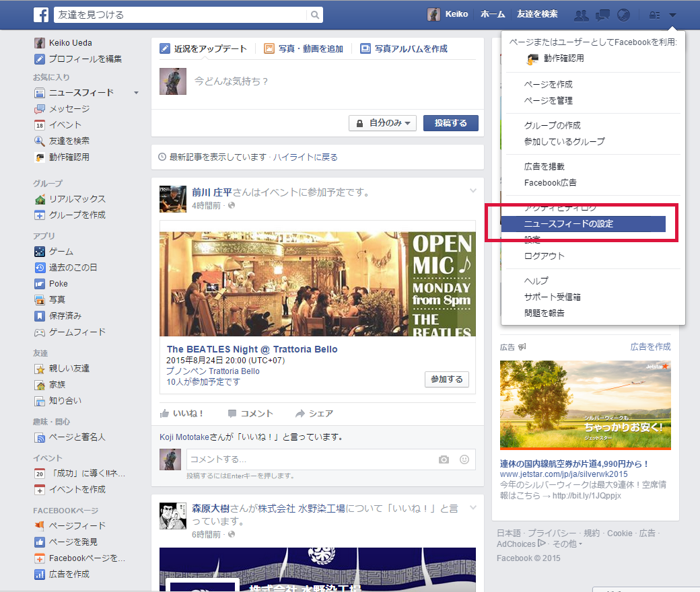Select 写真アルバムを作成 tab
The width and height of the screenshot is (700, 592).
pyautogui.click(x=404, y=48)
